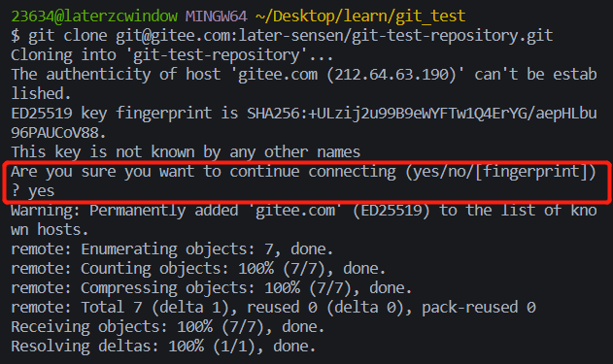Click the 'Enumerating objects: 7' line
Screen dimensions: 613x364
tap(172, 249)
